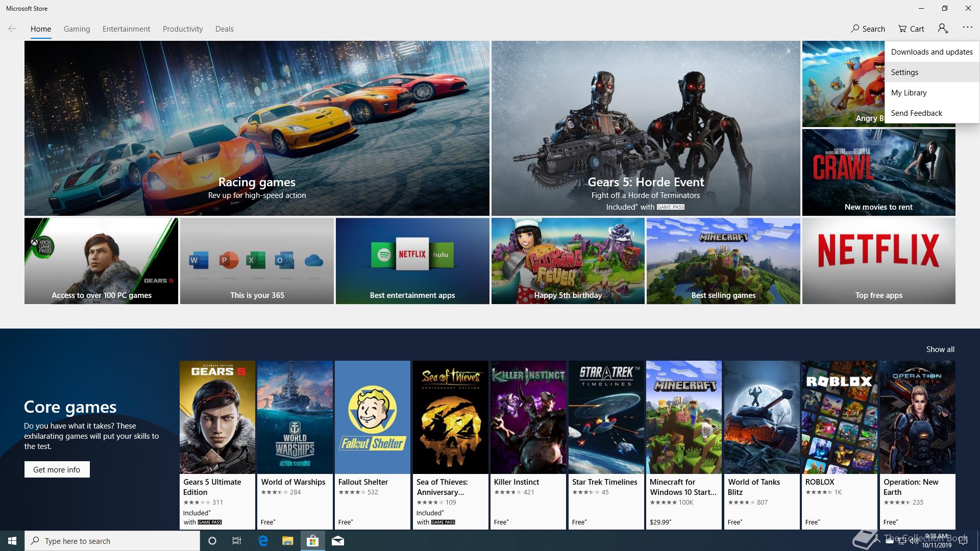
Task: Select Operation: New Earth game card
Action: pos(918,445)
